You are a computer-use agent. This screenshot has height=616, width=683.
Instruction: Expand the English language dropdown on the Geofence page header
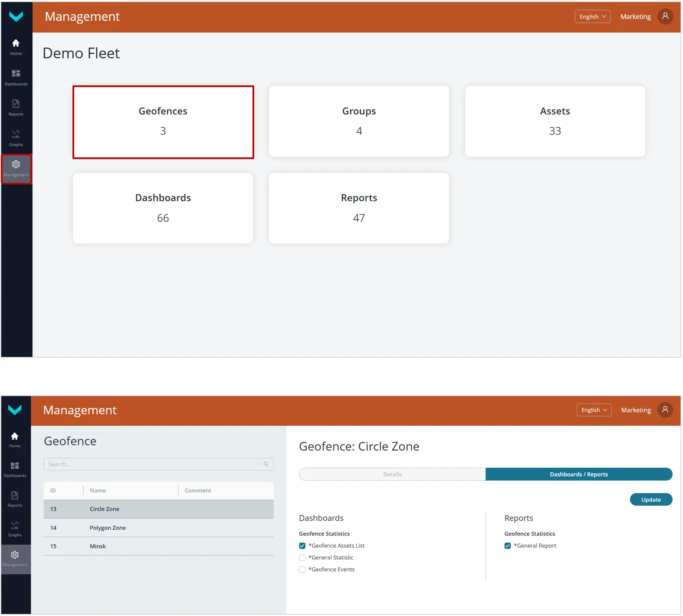pos(594,410)
